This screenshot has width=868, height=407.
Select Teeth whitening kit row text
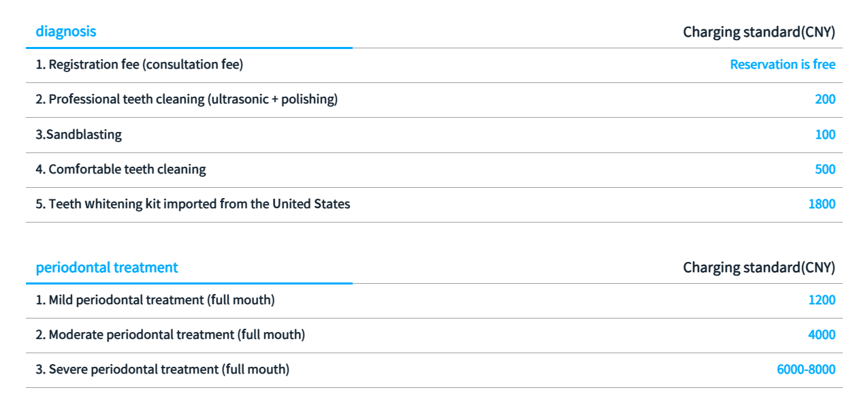[x=193, y=204]
